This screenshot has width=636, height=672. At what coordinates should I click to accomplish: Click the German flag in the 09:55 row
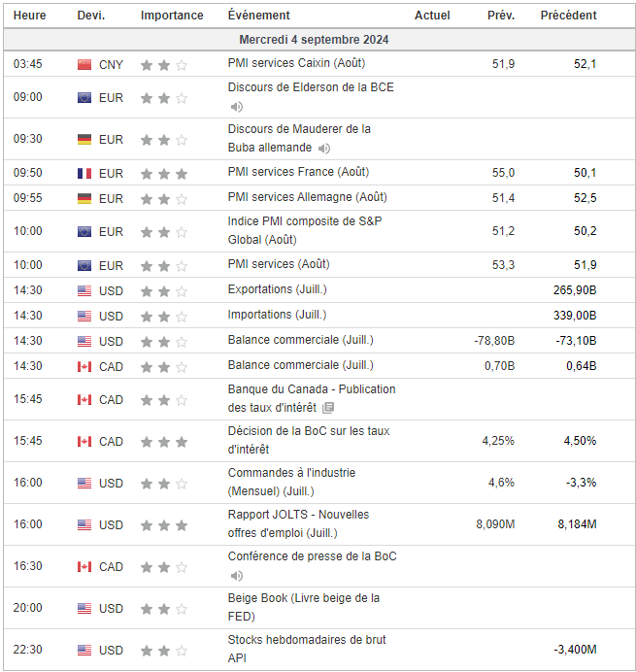coord(84,199)
